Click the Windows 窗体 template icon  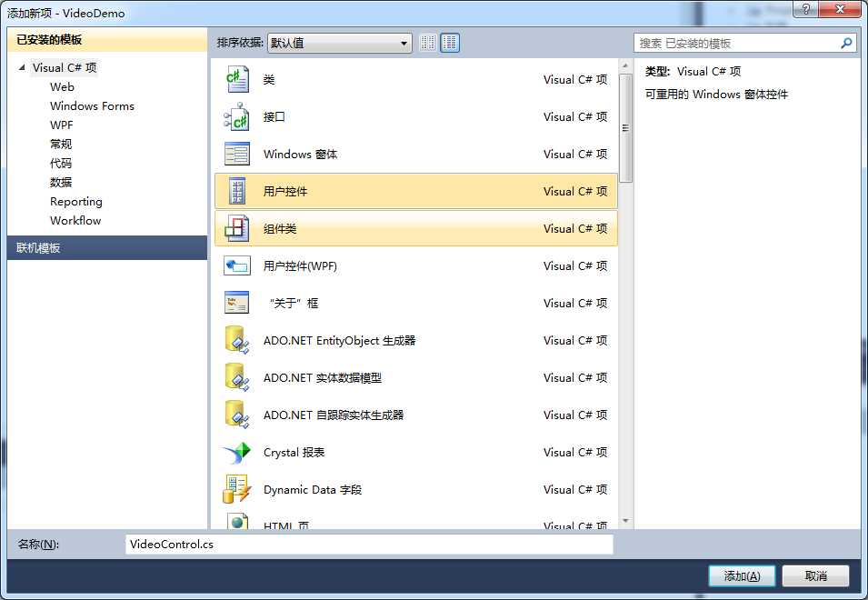(237, 154)
